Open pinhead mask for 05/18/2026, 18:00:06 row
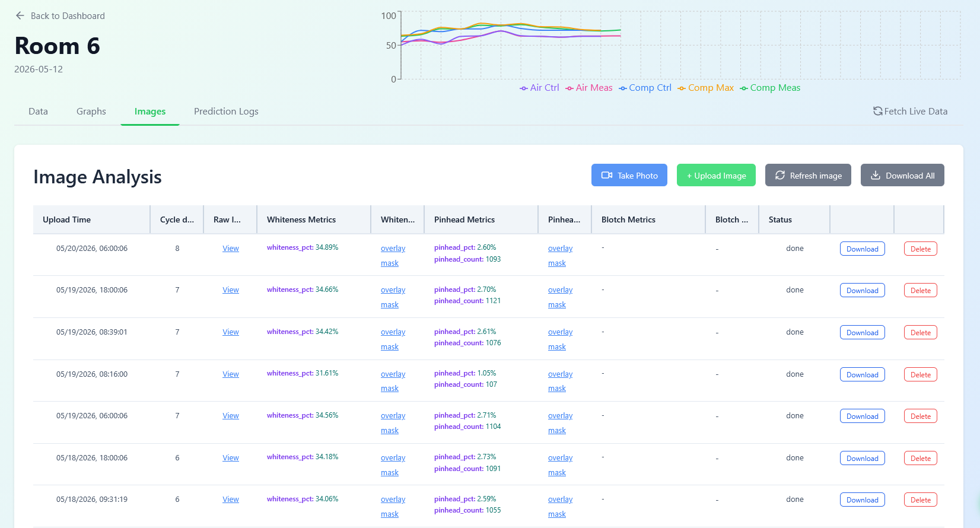This screenshot has height=528, width=980. click(557, 473)
